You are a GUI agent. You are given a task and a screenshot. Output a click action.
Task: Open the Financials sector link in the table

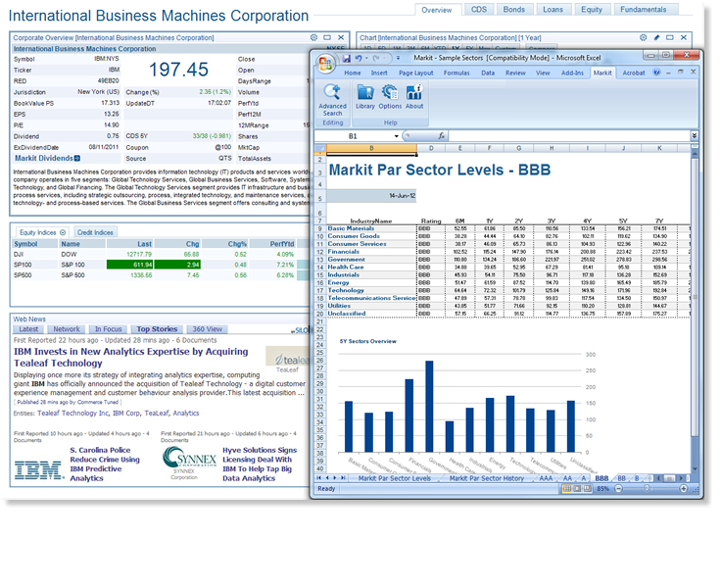[x=344, y=252]
